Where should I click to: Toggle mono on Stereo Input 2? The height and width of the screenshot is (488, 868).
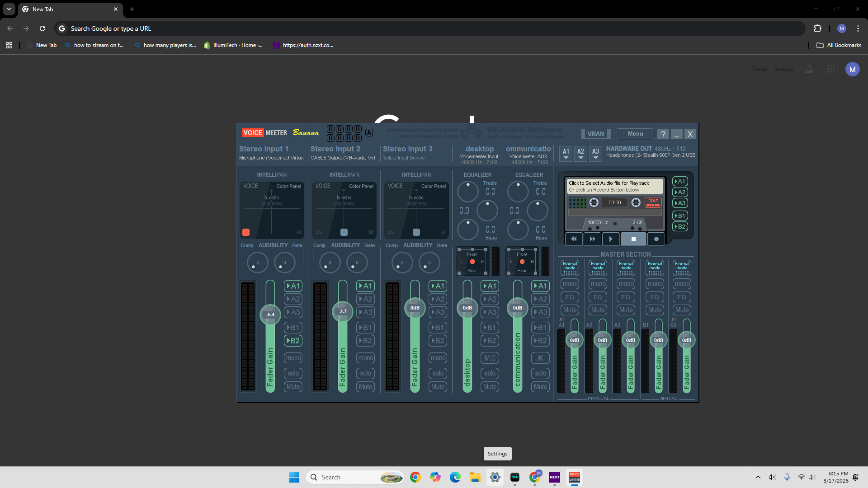click(x=366, y=358)
